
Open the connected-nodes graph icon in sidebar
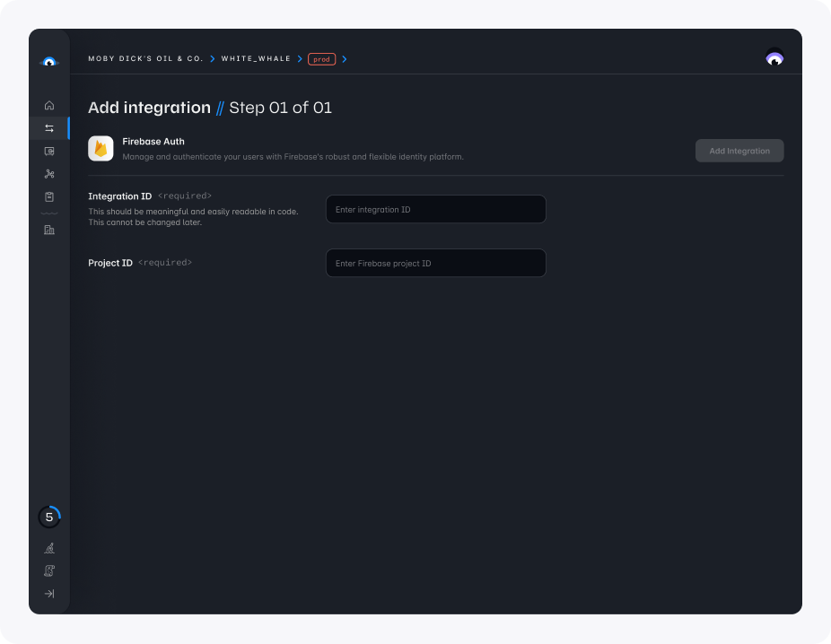click(49, 174)
